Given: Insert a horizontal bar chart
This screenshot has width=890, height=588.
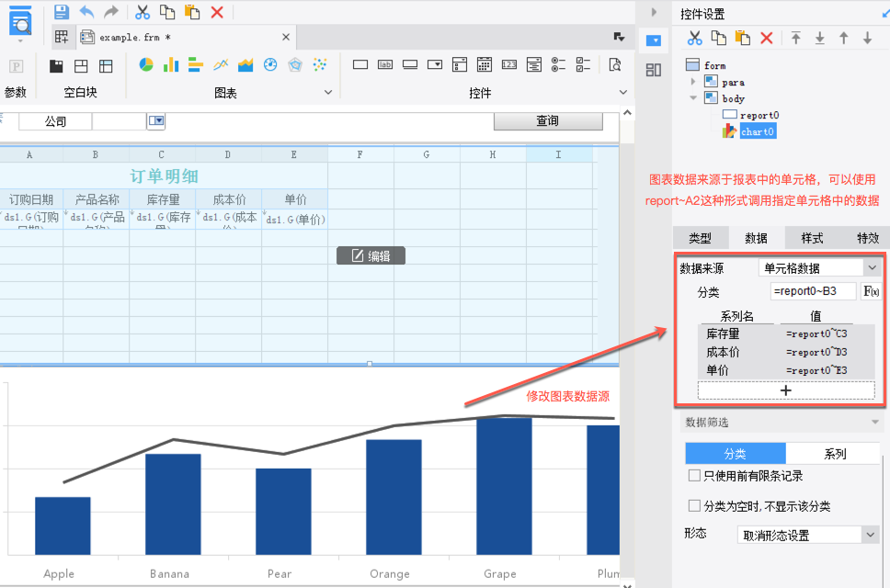Looking at the screenshot, I should [195, 64].
